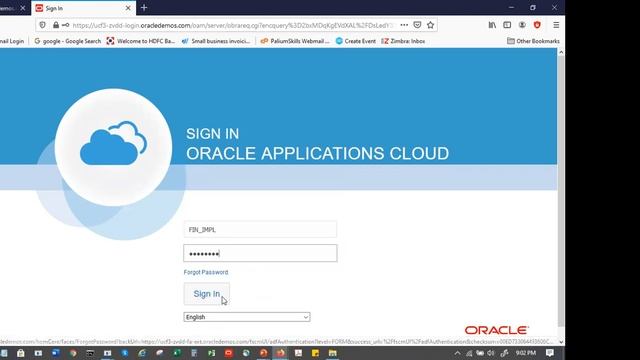Open Internet Explorer from the taskbar
The image size is (640, 360).
pyautogui.click(x=142, y=353)
